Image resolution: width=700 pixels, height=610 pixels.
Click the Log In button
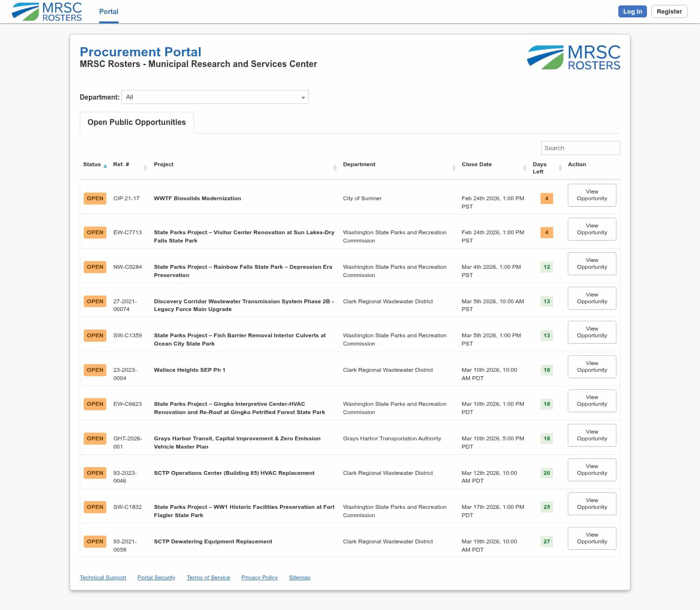click(632, 12)
